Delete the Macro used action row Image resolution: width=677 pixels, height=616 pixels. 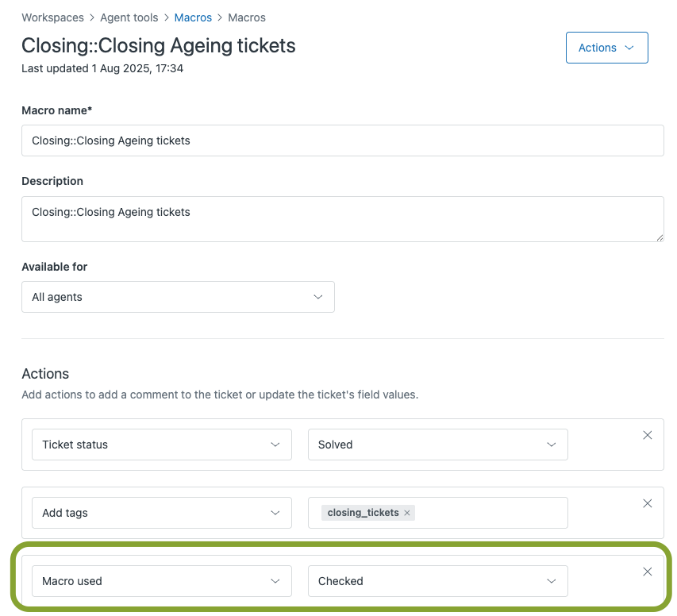click(648, 572)
